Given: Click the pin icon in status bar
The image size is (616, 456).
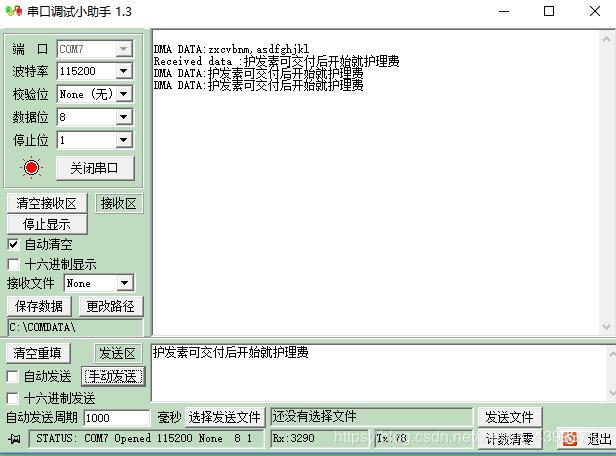Looking at the screenshot, I should 14,438.
